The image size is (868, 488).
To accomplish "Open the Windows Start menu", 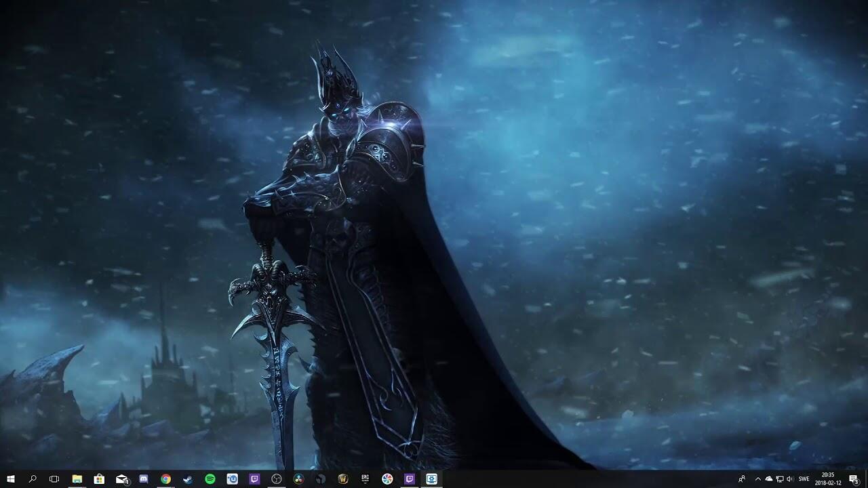I will (11, 479).
